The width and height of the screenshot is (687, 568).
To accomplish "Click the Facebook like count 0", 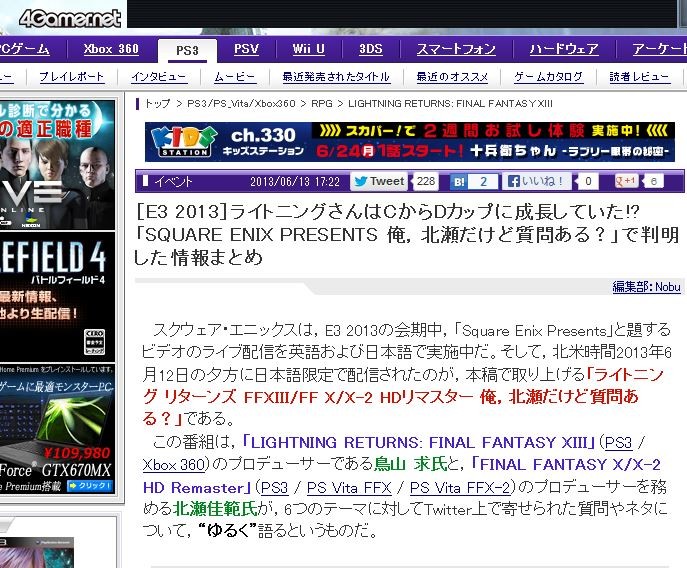I will (x=588, y=181).
